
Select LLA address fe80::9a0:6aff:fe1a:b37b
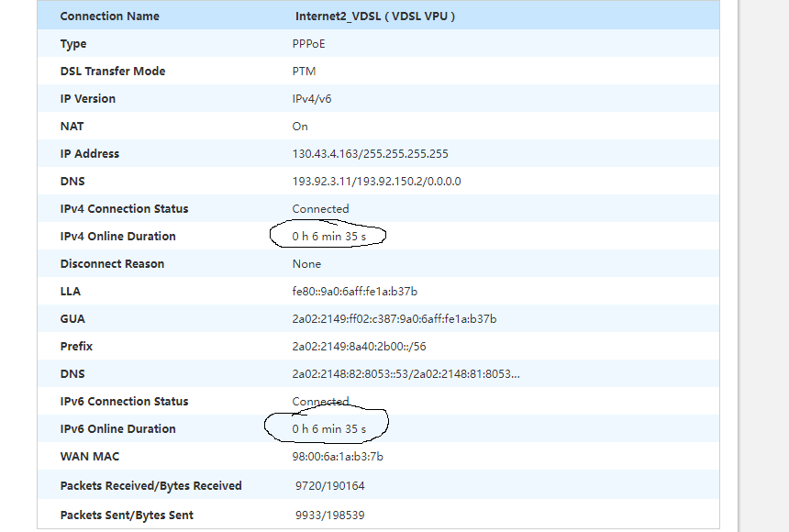pos(355,292)
